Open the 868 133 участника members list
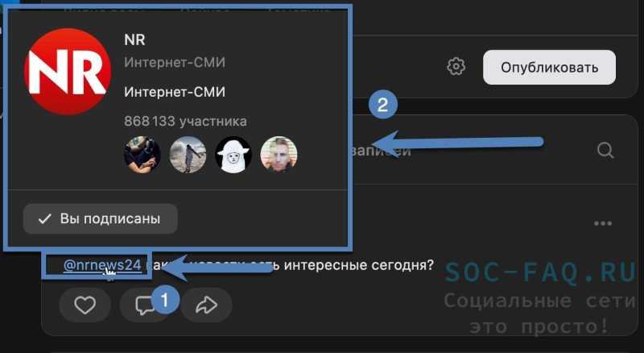The height and width of the screenshot is (353, 644). [185, 122]
